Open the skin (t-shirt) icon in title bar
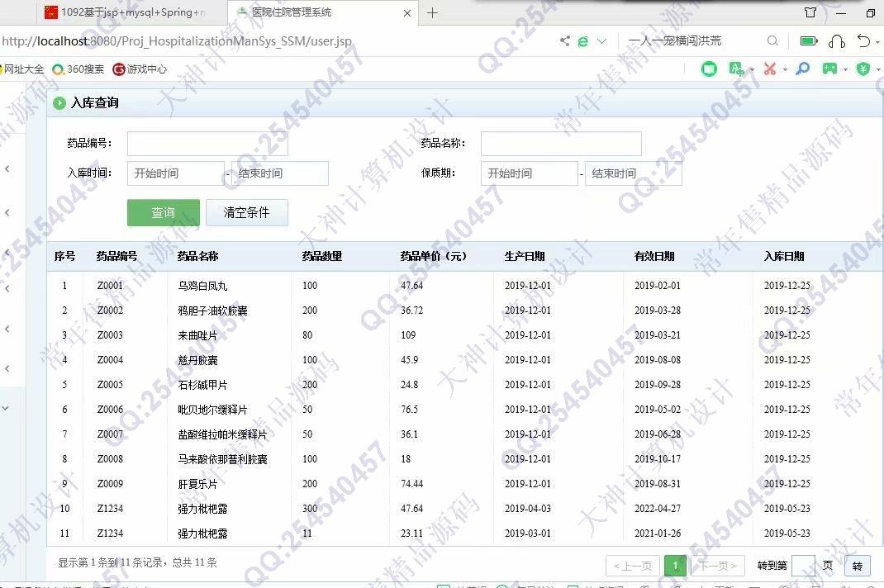This screenshot has width=884, height=588. [810, 13]
